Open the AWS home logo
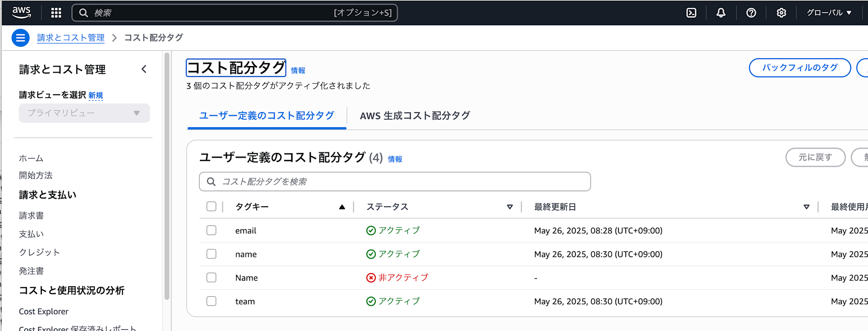 click(x=21, y=13)
